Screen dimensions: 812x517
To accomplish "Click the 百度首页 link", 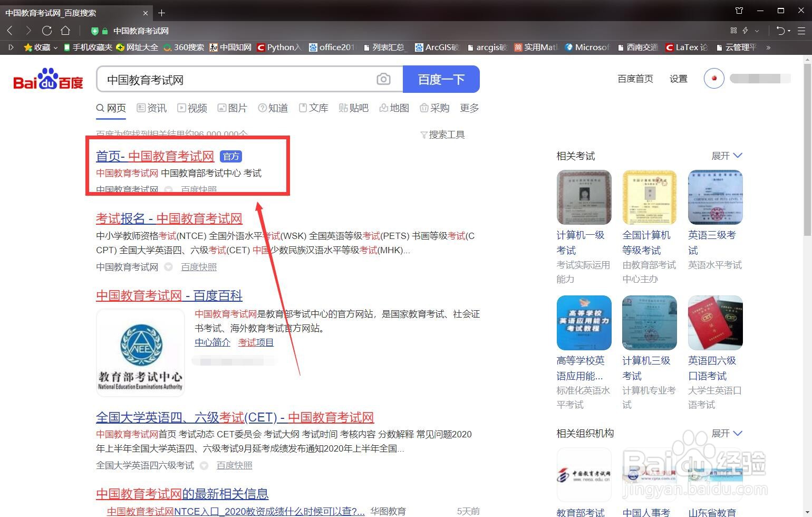I will pos(635,79).
